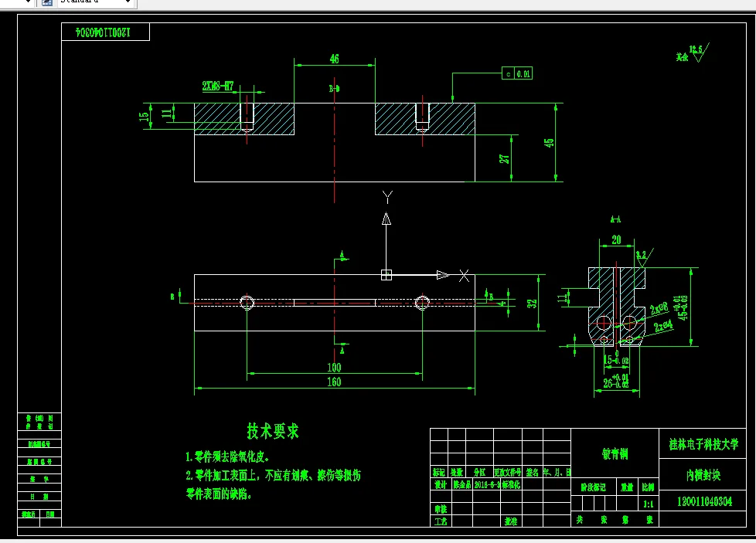Click the UCS origin square marker
This screenshot has height=543, width=756.
point(387,275)
